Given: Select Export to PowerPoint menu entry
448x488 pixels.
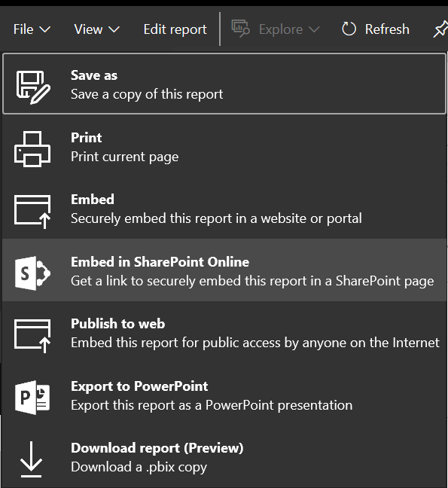Looking at the screenshot, I should [x=224, y=395].
